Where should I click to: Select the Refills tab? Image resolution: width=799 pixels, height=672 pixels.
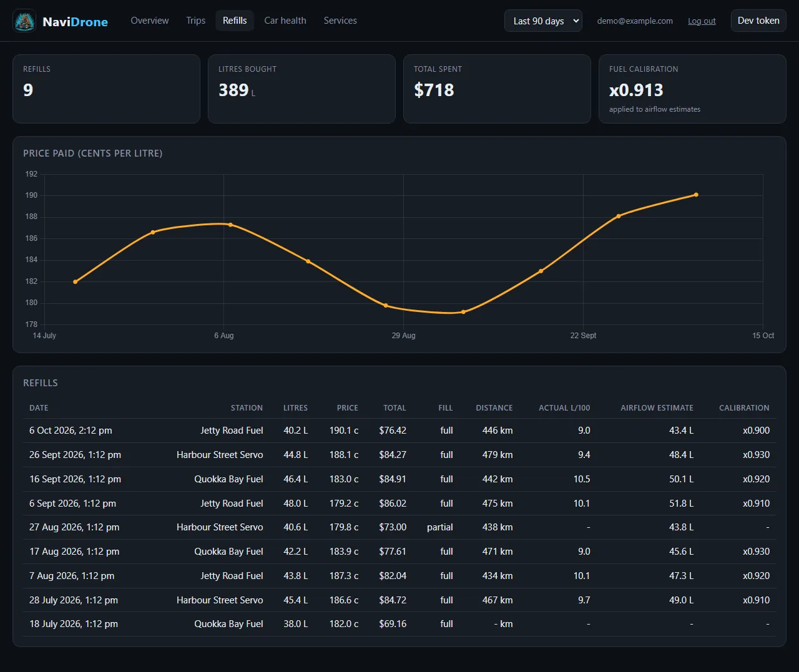coord(235,21)
